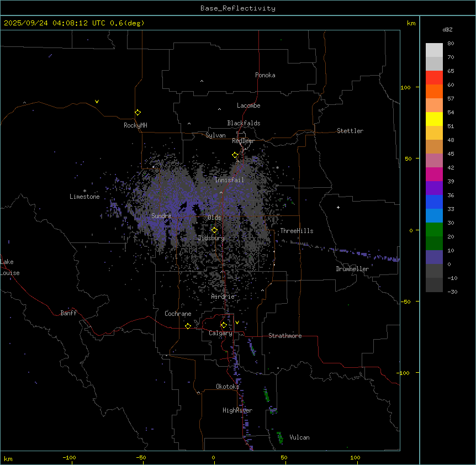Click the Vulcan label on the map
Viewport: 476px width, 465px height.
299,437
